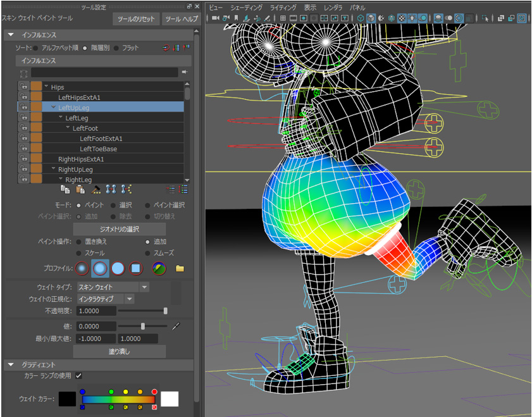
Task: Select フラット sort radio button
Action: 116,48
